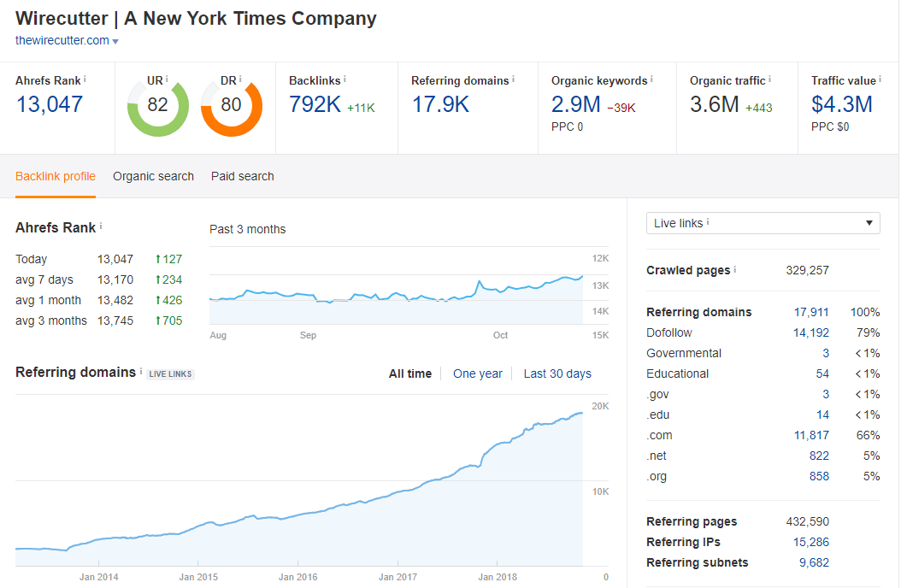Open the Referring subnets count 9,682
This screenshot has width=907, height=588.
(x=814, y=562)
